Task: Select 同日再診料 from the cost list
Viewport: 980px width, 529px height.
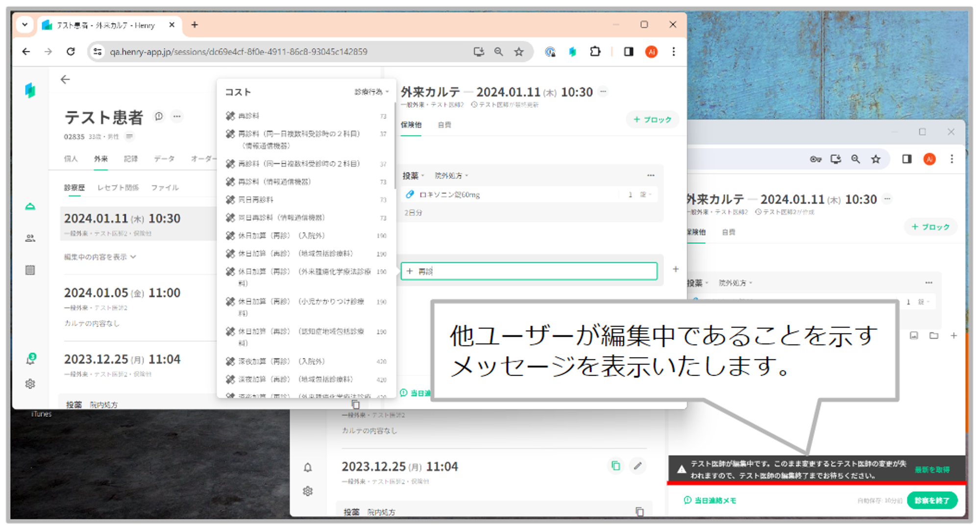Action: pyautogui.click(x=256, y=200)
